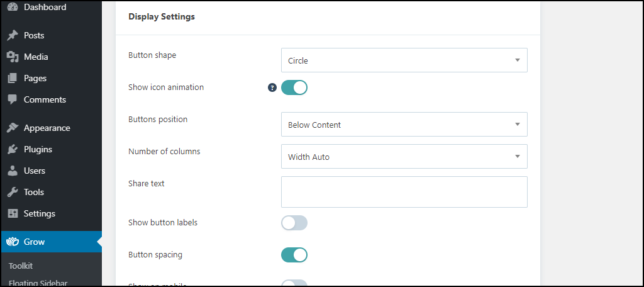This screenshot has height=287, width=644.
Task: Open help tooltip for icon animation
Action: (x=272, y=87)
